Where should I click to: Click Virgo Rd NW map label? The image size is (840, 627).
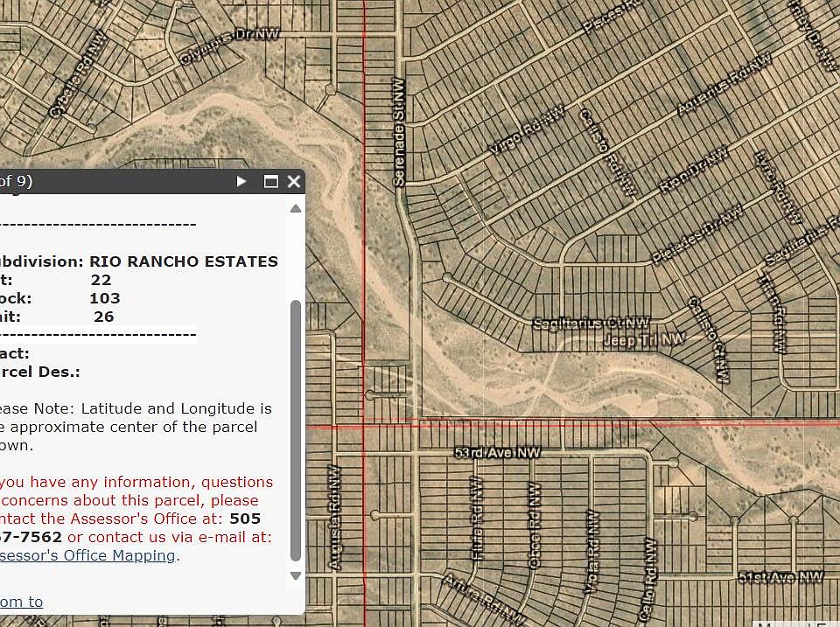click(x=528, y=129)
